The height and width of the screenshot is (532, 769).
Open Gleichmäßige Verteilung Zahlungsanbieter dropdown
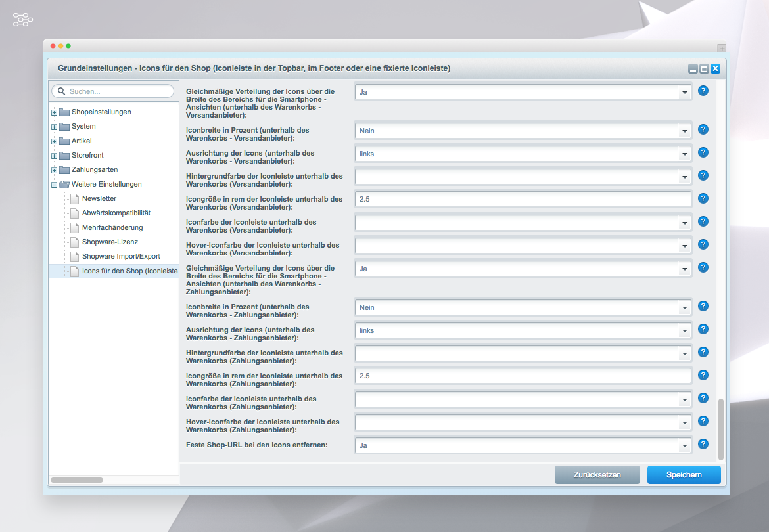pyautogui.click(x=685, y=269)
